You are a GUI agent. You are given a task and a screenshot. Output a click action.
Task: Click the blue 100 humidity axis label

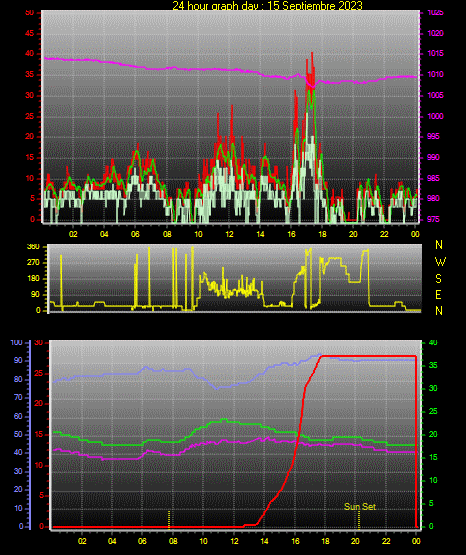click(16, 342)
